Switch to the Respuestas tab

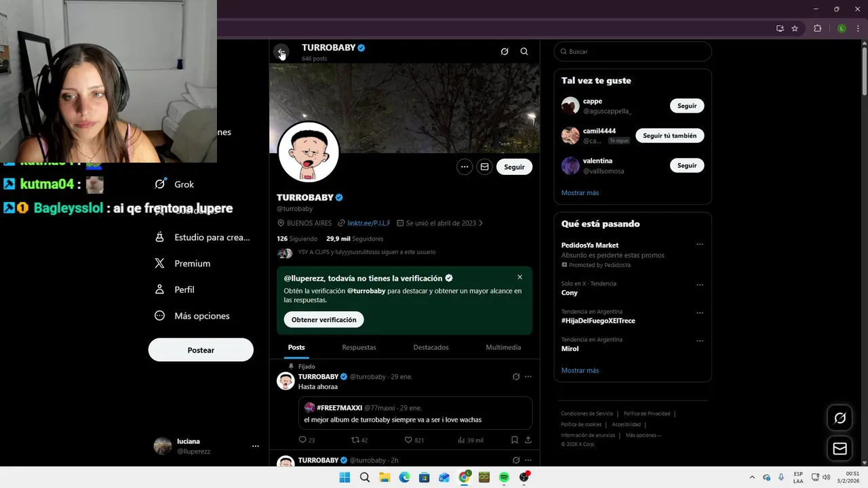pos(359,347)
